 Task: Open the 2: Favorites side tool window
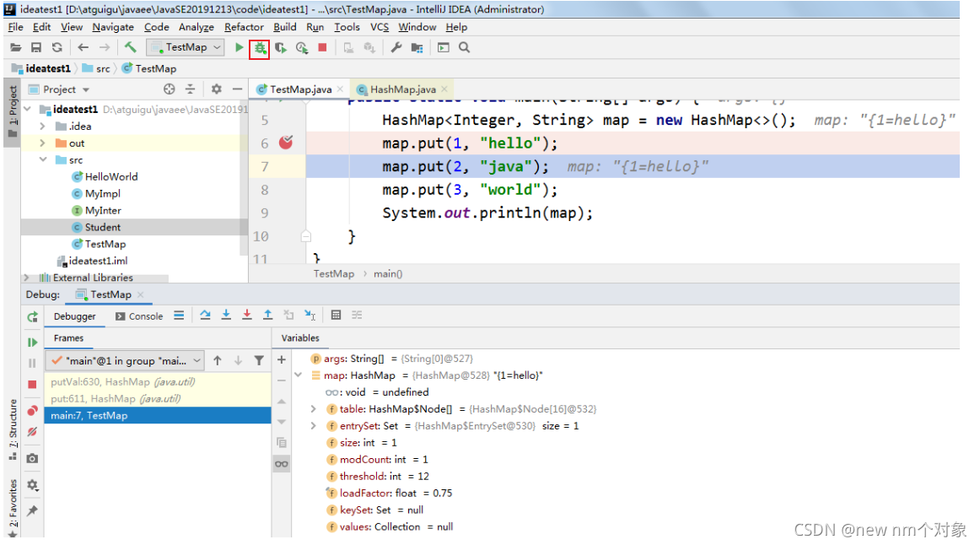tap(13, 508)
